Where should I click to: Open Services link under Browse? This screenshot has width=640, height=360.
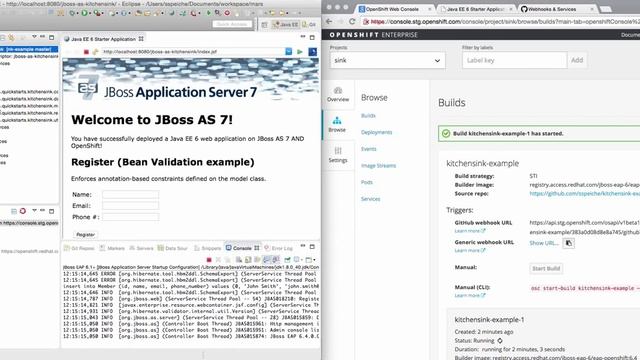click(371, 199)
